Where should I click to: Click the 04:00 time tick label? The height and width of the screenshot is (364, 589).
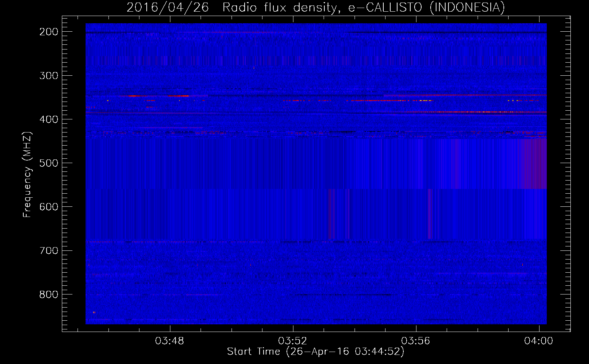(x=539, y=341)
